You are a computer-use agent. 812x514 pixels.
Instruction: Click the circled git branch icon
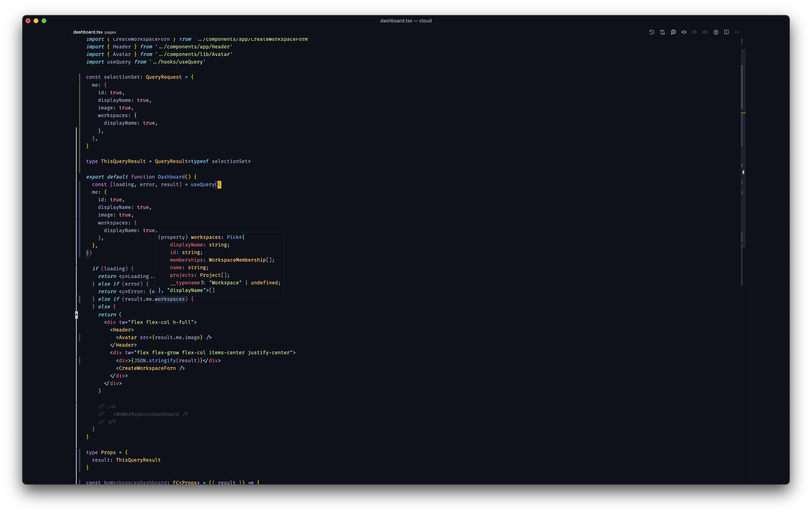tap(716, 32)
